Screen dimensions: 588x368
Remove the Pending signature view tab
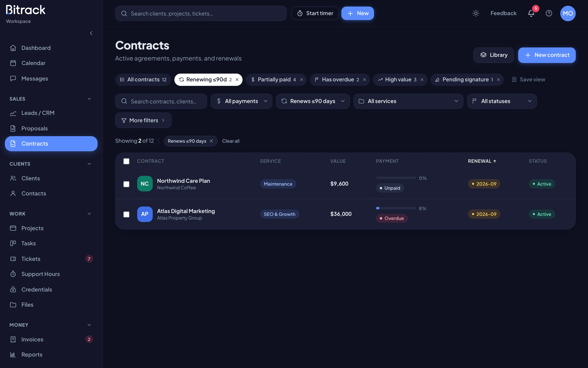498,80
